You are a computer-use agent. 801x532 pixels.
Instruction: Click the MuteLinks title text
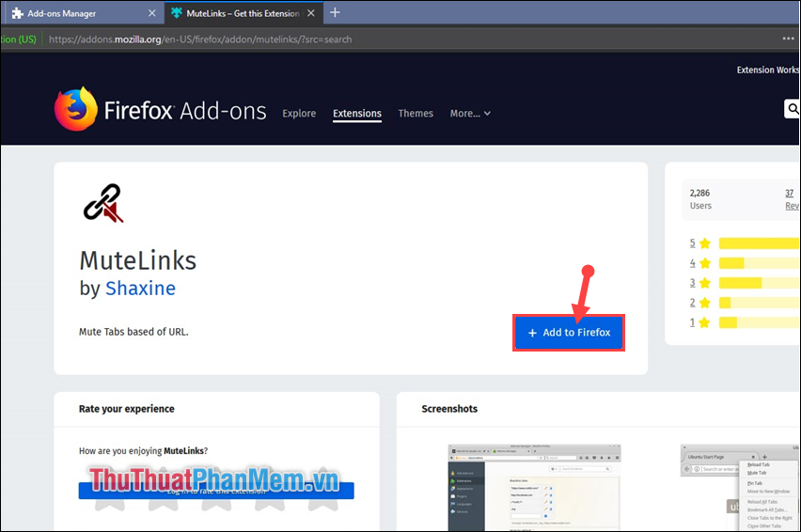click(138, 260)
